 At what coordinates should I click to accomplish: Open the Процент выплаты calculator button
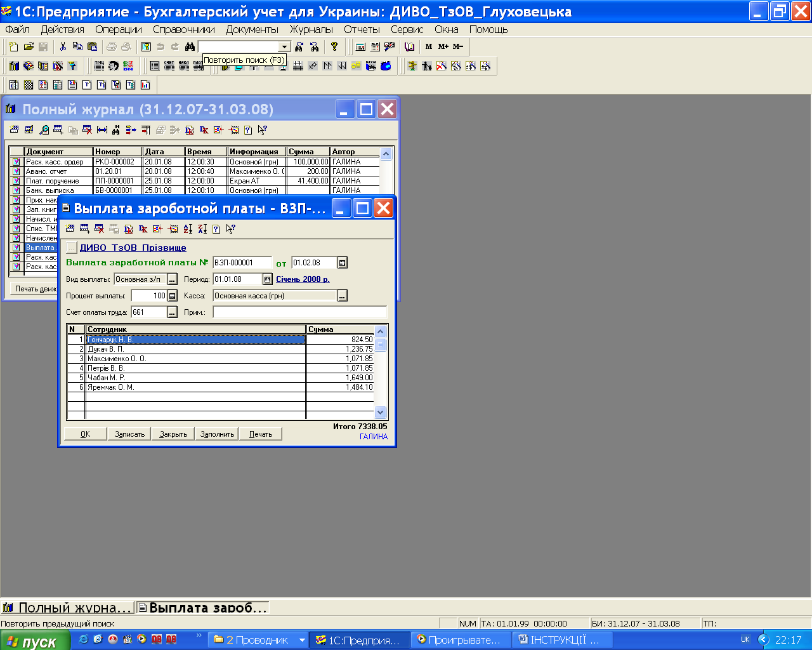coord(173,296)
